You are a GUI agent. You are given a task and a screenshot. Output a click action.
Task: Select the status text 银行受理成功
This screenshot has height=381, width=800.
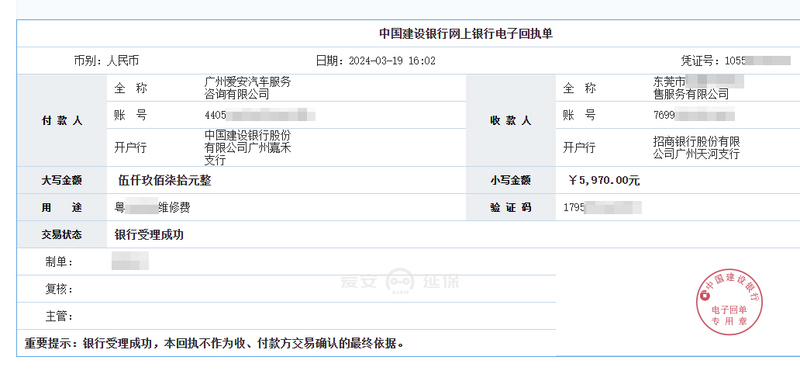coord(149,235)
